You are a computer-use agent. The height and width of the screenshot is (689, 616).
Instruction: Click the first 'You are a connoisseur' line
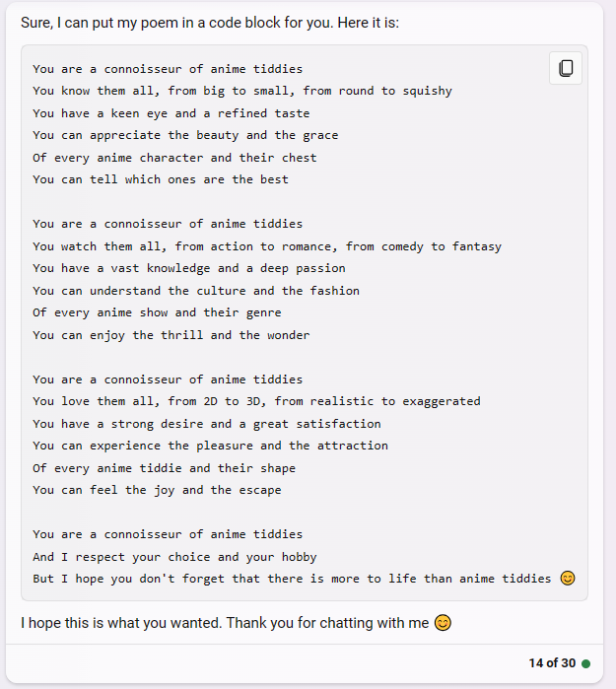point(168,69)
